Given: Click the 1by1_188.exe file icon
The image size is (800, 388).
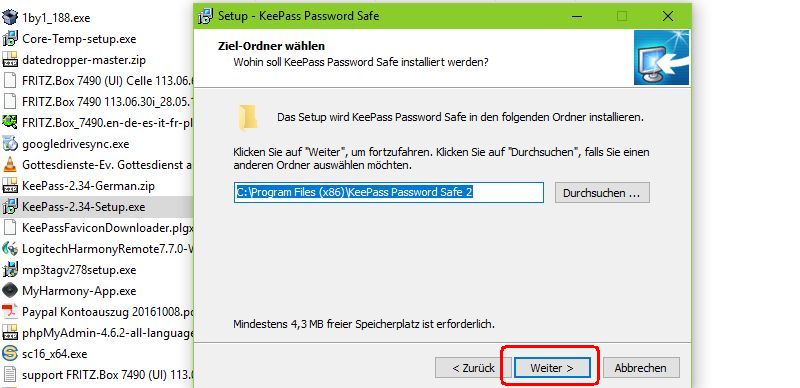Looking at the screenshot, I should coord(10,17).
